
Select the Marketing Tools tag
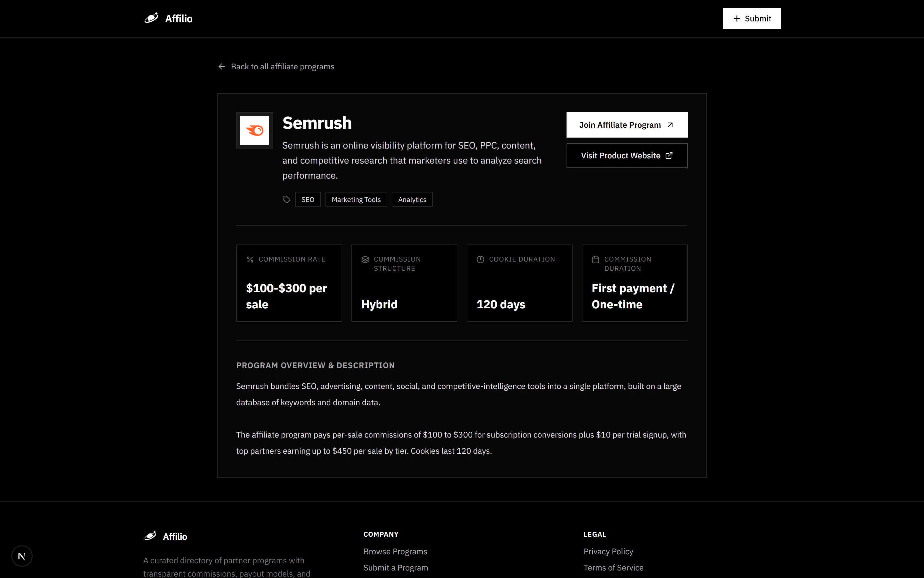(356, 199)
